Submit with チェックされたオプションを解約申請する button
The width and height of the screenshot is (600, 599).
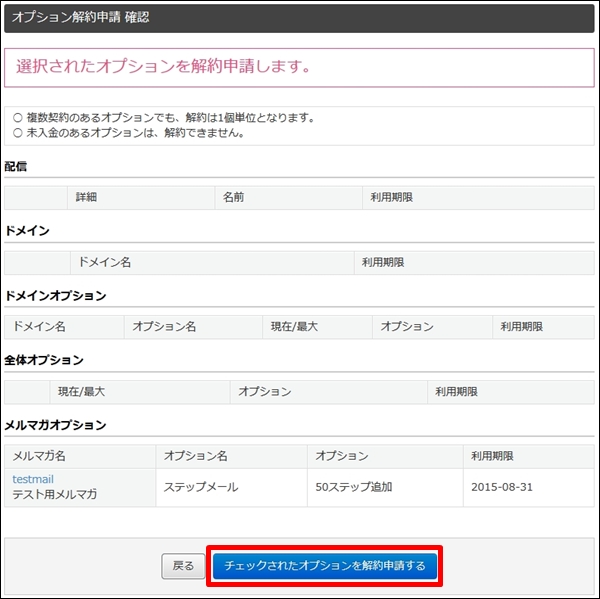pos(324,566)
